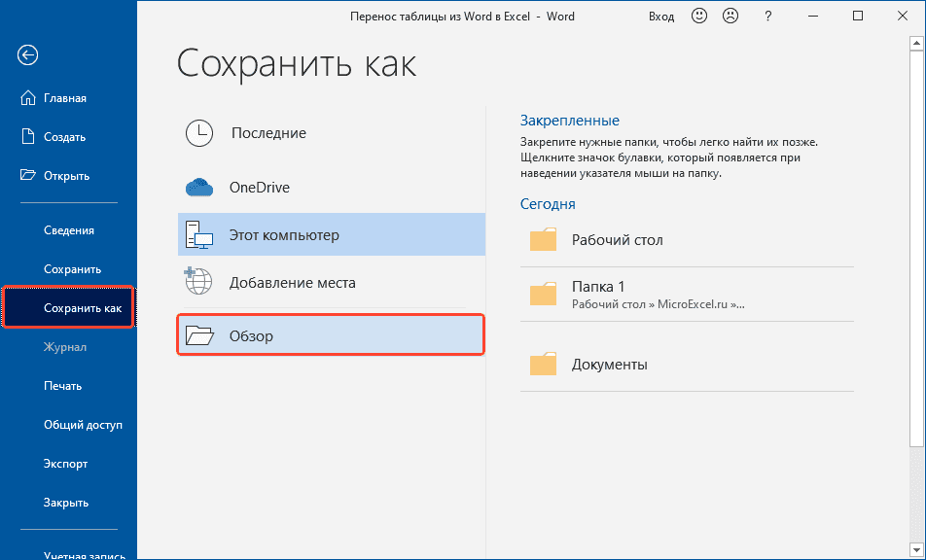Click the Help question mark icon
Viewport: 926px width, 560px height.
767,16
